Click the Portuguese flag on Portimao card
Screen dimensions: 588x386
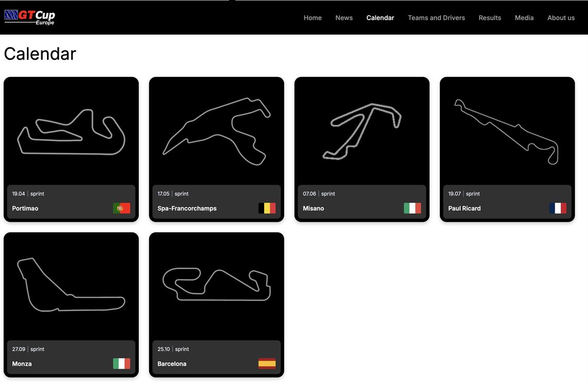121,208
